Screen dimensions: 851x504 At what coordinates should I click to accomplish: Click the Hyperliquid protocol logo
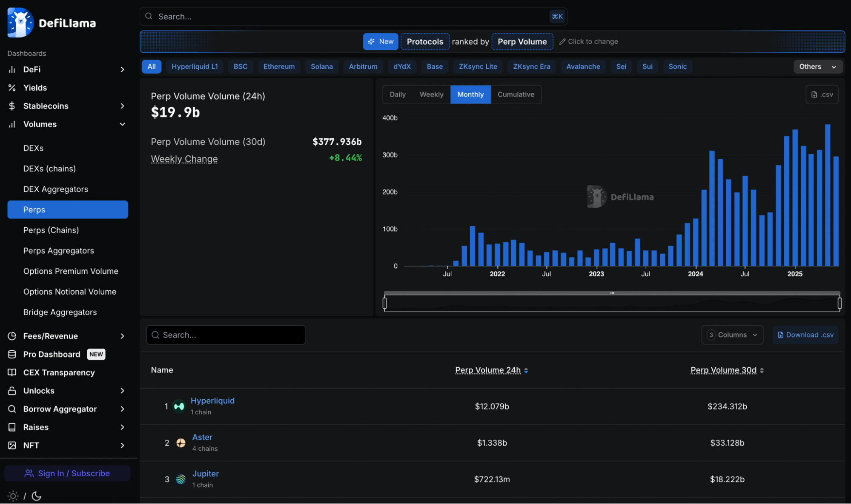(x=179, y=407)
